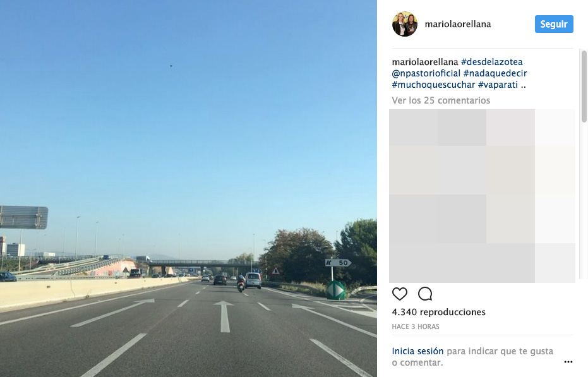Screen dimensions: 588x377
Task: Click the comments panel scrollbar
Action: point(584,87)
